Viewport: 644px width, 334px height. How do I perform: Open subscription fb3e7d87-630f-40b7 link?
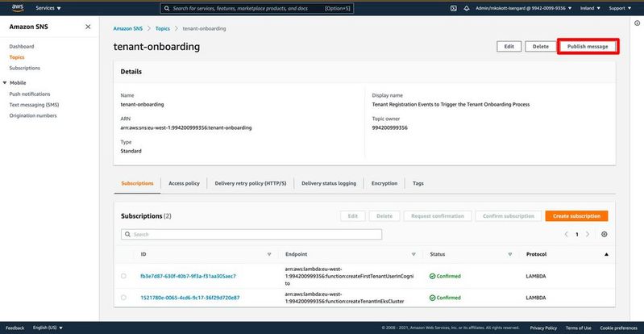(x=188, y=276)
